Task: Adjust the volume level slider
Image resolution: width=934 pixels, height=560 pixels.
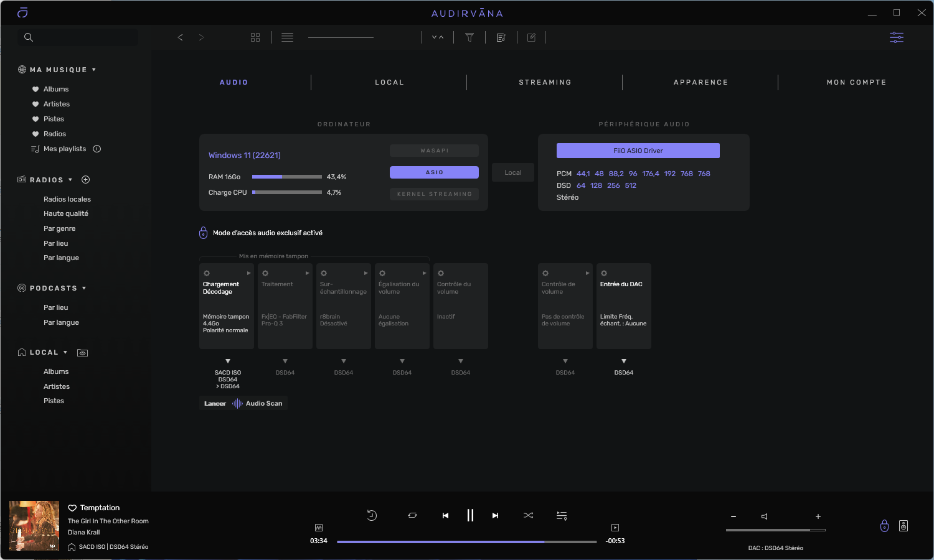Action: (776, 530)
